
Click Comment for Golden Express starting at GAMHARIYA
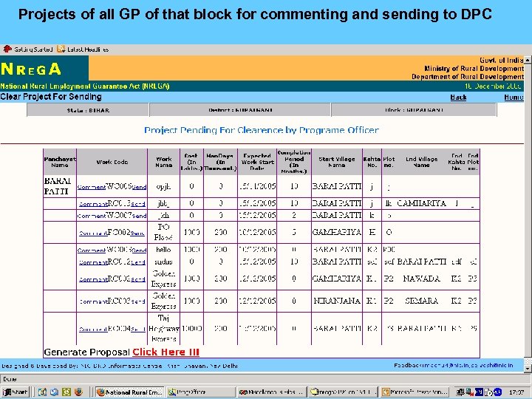point(93,279)
